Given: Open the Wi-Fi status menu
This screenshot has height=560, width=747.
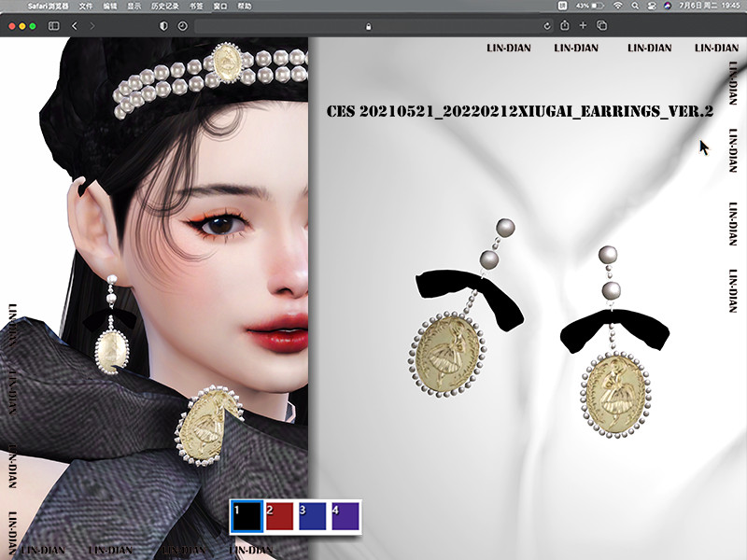Looking at the screenshot, I should click(x=617, y=6).
